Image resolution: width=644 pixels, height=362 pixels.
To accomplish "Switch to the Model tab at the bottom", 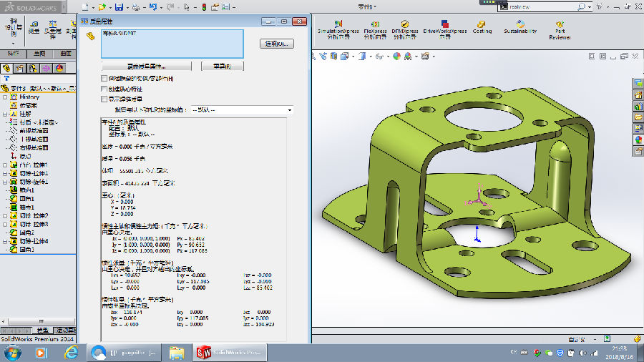I will point(43,330).
